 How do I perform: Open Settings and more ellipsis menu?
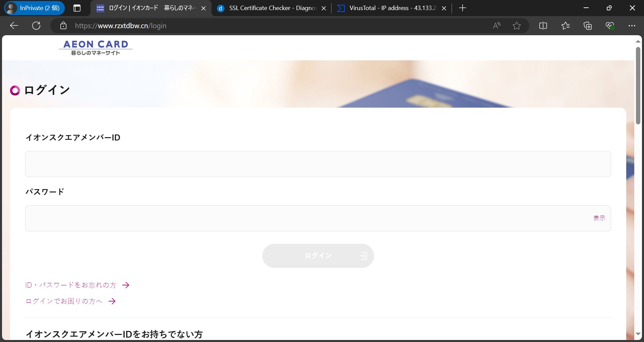click(632, 25)
